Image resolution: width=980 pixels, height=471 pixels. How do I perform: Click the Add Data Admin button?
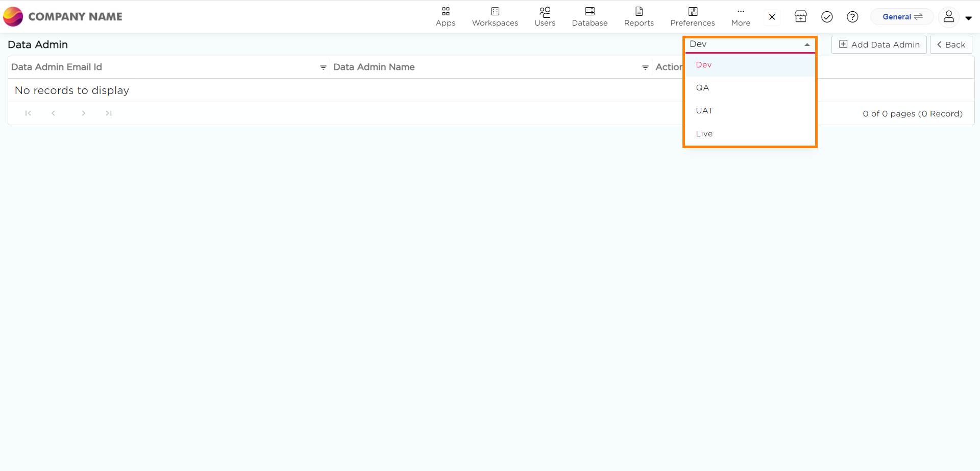click(879, 45)
